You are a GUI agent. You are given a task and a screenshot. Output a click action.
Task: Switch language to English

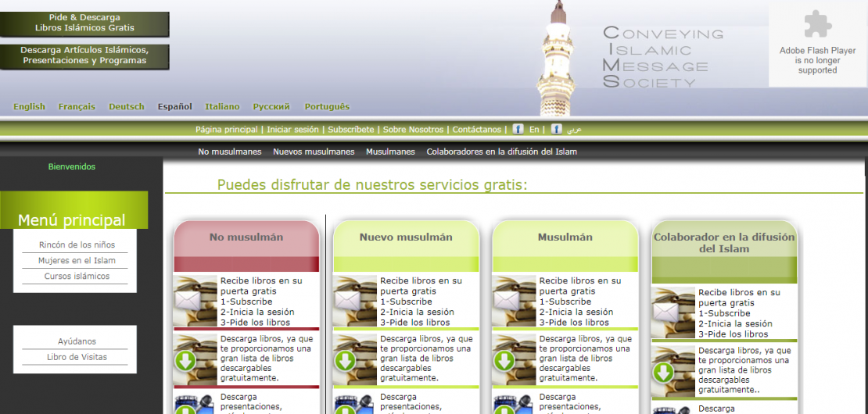coord(29,107)
